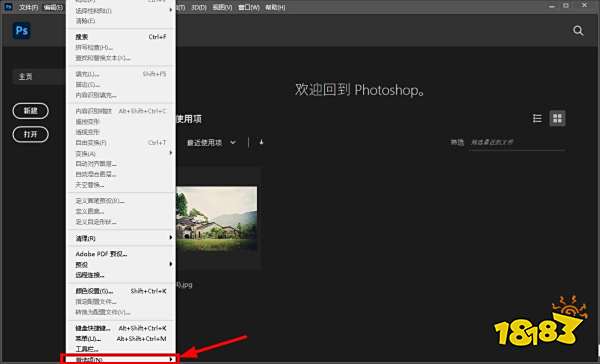Image resolution: width=600 pixels, height=364 pixels.
Task: Choose 菜单(U)... menu item
Action: click(121, 339)
